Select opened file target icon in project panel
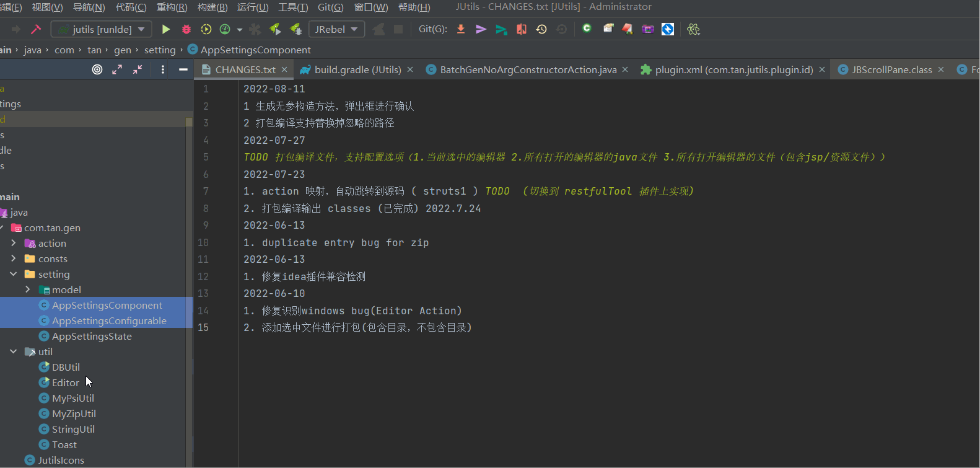Viewport: 980px width, 468px height. [x=97, y=69]
